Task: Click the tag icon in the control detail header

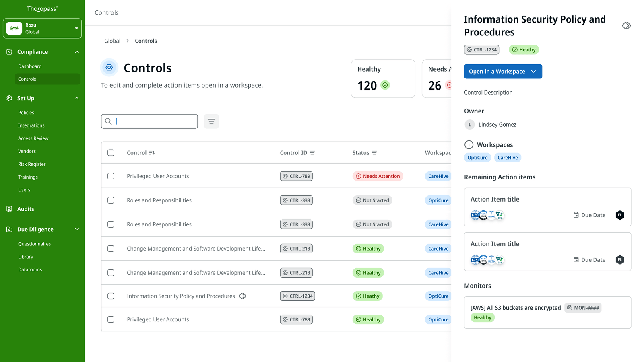Action: click(626, 25)
